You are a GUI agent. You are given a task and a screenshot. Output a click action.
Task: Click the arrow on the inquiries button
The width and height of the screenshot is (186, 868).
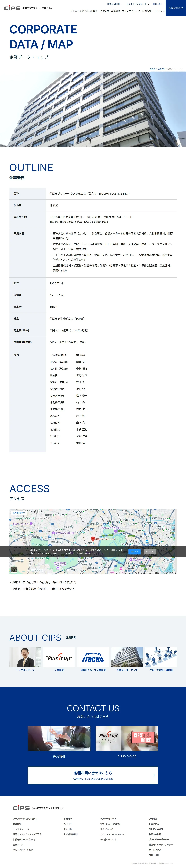coord(154,775)
